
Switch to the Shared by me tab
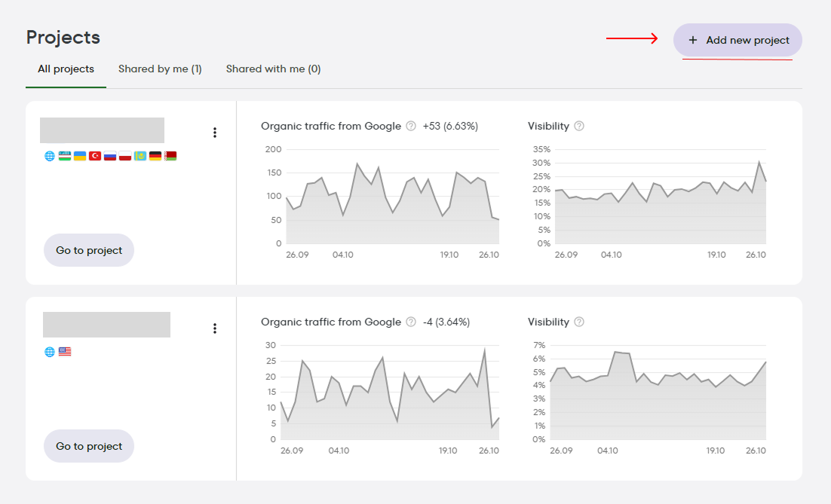tap(160, 69)
